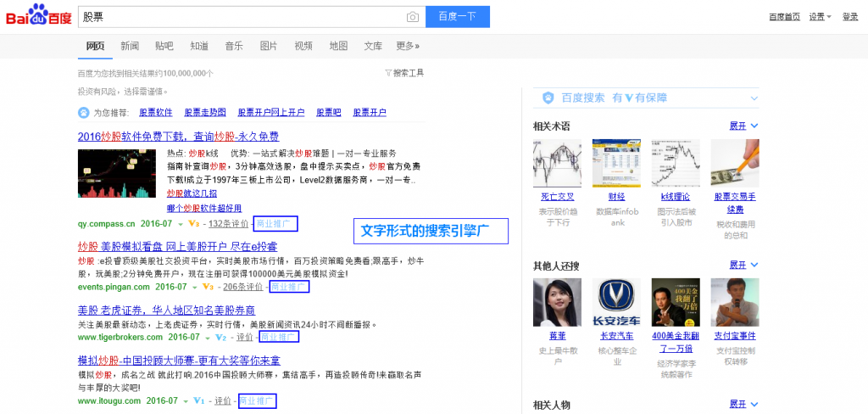The width and height of the screenshot is (868, 414).
Task: Select the 网页 tab
Action: click(x=95, y=46)
